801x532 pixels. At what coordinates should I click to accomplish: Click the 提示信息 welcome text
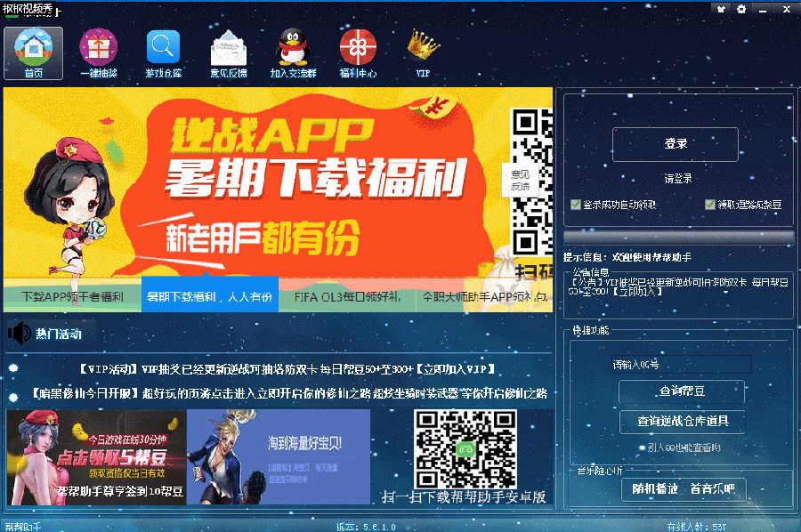point(627,257)
